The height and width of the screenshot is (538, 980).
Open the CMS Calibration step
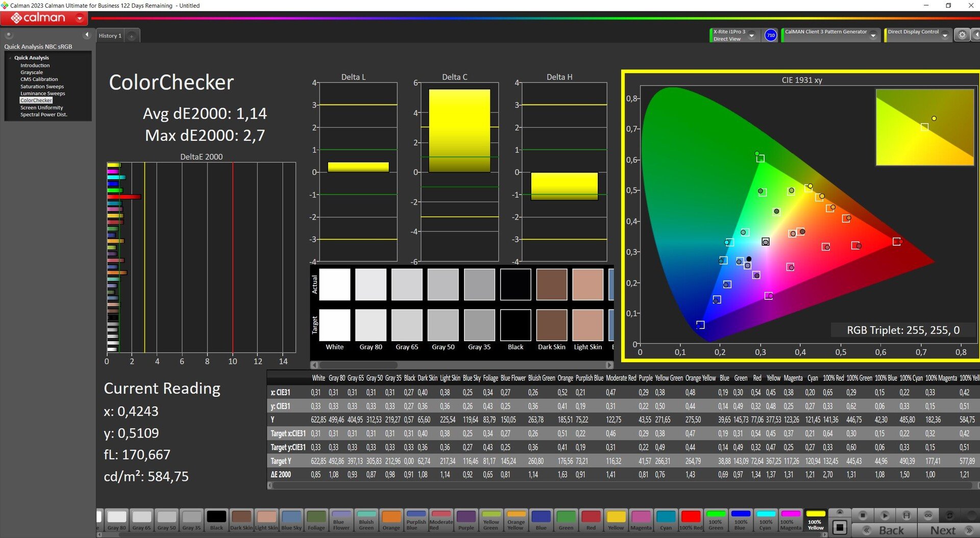[39, 79]
